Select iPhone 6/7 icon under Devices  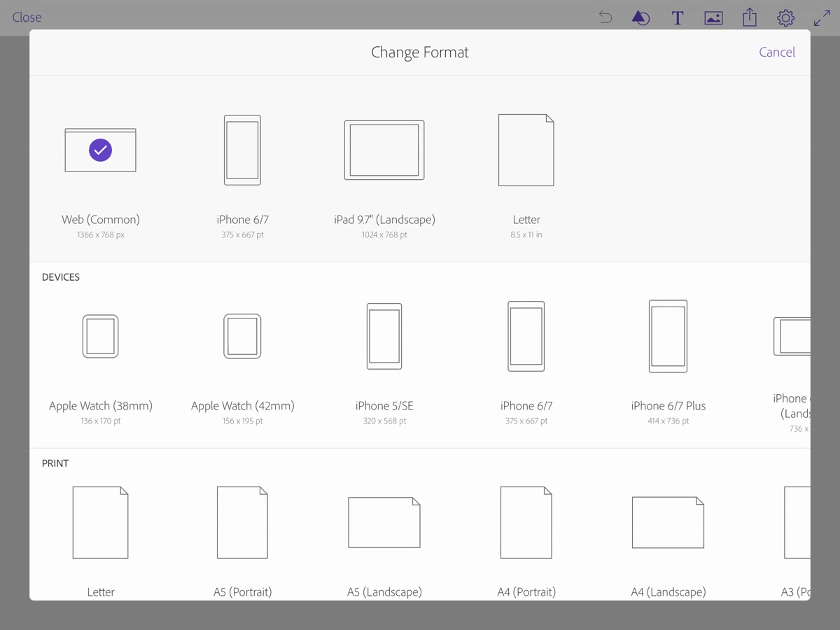point(526,336)
